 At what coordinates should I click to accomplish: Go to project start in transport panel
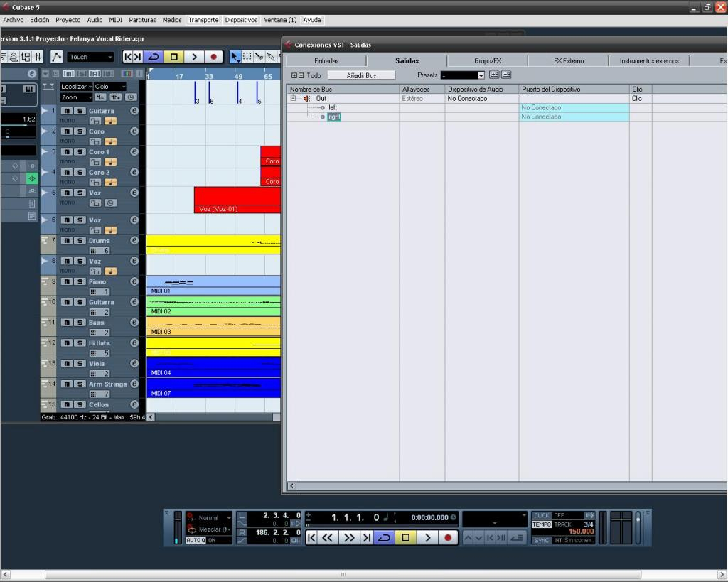click(x=311, y=537)
